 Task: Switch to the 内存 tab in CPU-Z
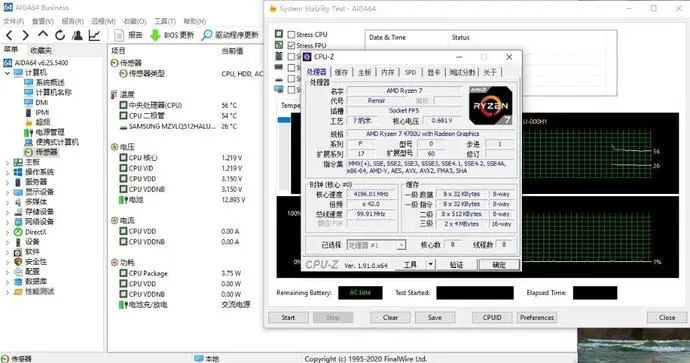click(388, 72)
